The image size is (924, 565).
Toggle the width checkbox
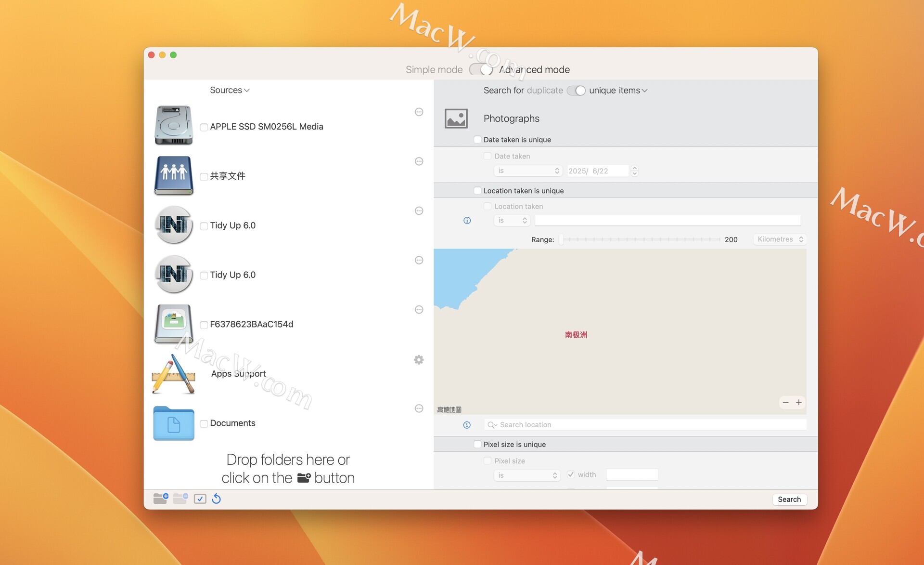pyautogui.click(x=571, y=474)
